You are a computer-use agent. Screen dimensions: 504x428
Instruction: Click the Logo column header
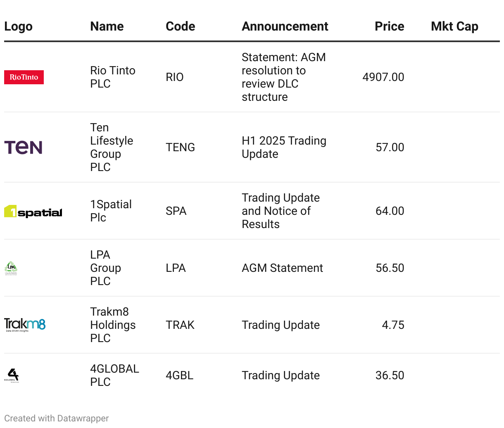coord(18,26)
